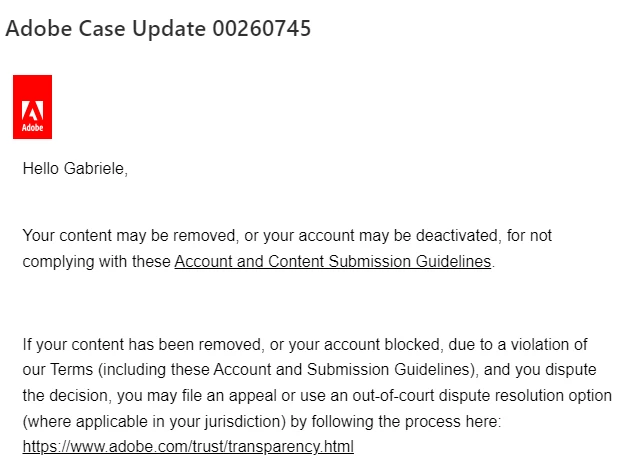
Task: Open the Account and Content Submission Guidelines link
Action: point(333,261)
